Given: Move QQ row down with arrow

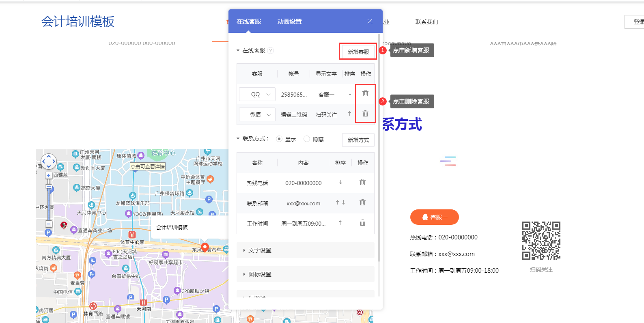Looking at the screenshot, I should [x=350, y=93].
